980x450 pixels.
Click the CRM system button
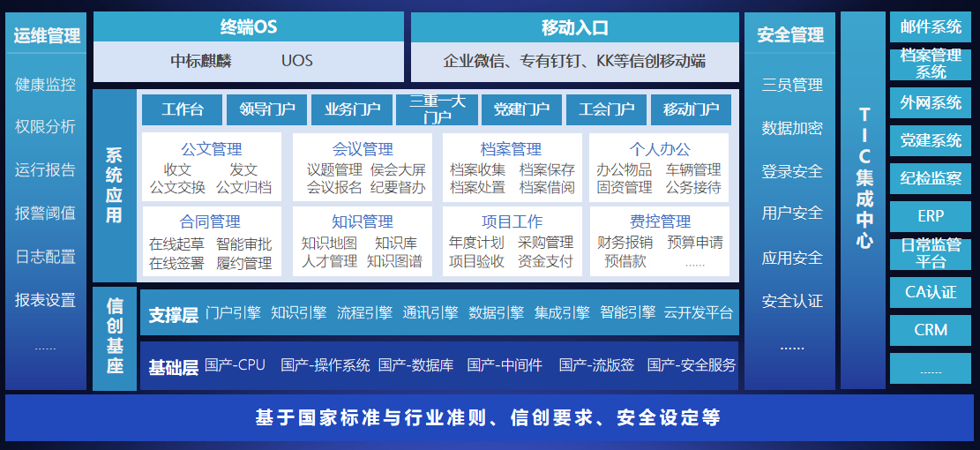click(931, 330)
